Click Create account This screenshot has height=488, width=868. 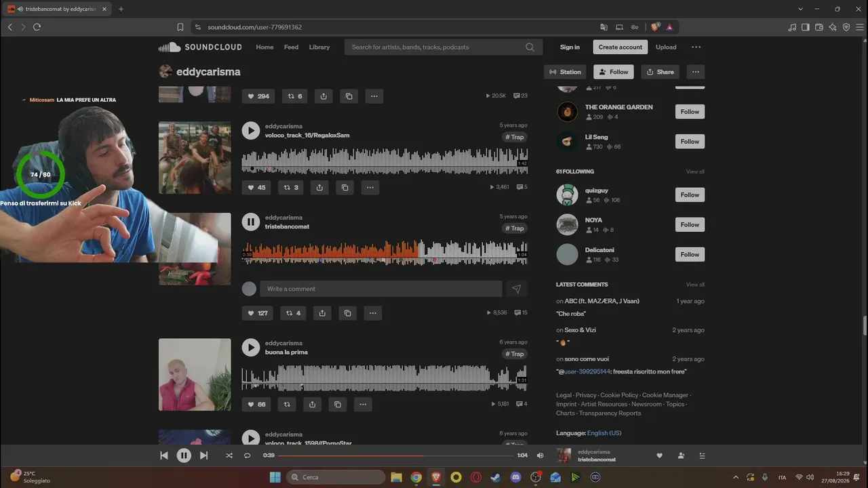click(x=620, y=47)
